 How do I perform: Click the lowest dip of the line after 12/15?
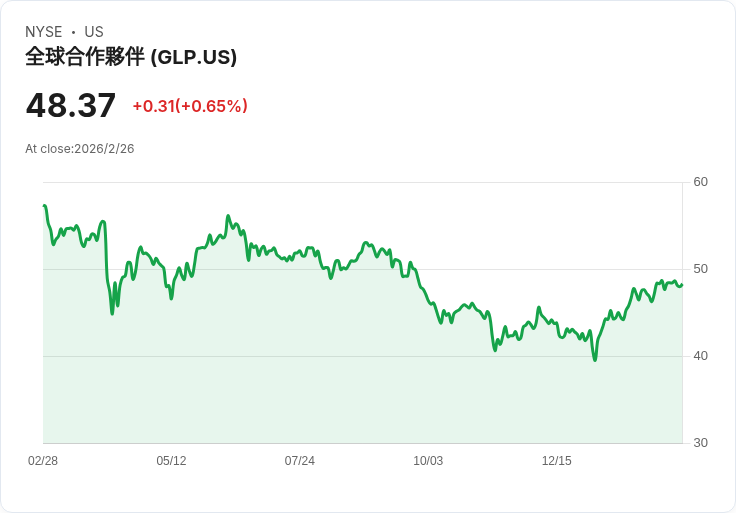click(595, 359)
